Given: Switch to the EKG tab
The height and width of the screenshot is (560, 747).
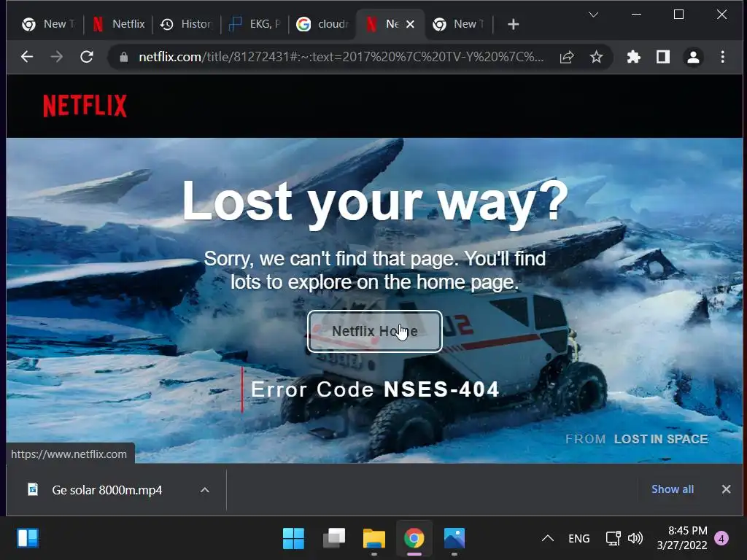Looking at the screenshot, I should (255, 24).
